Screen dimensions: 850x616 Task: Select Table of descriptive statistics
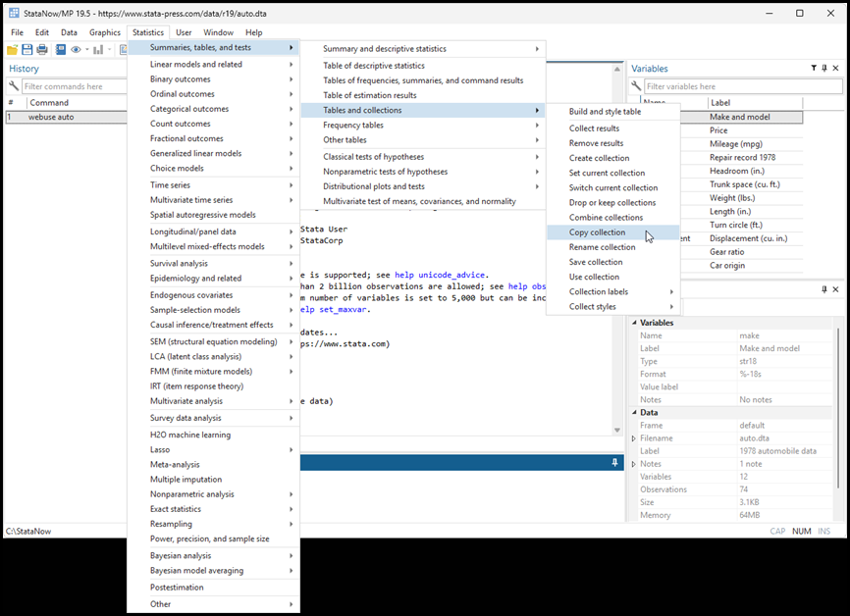click(x=423, y=66)
